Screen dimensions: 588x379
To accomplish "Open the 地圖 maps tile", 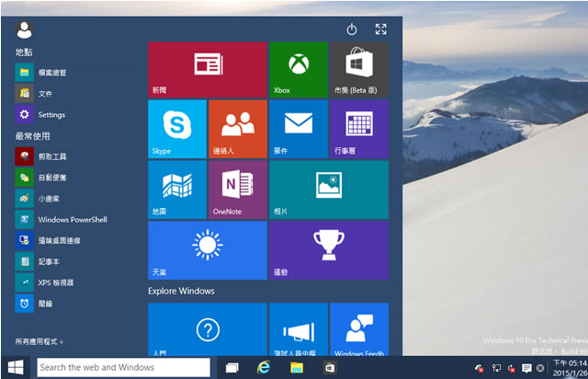I will point(176,189).
